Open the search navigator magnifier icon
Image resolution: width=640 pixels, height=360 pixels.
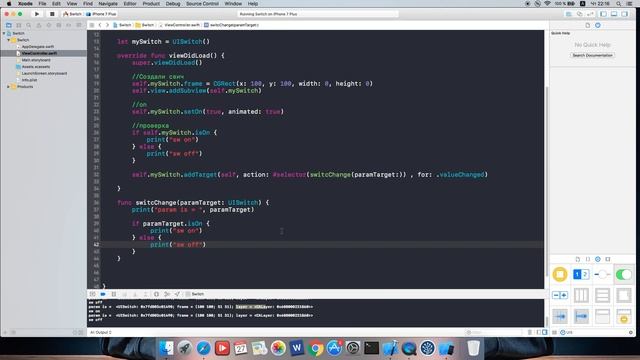(x=29, y=25)
